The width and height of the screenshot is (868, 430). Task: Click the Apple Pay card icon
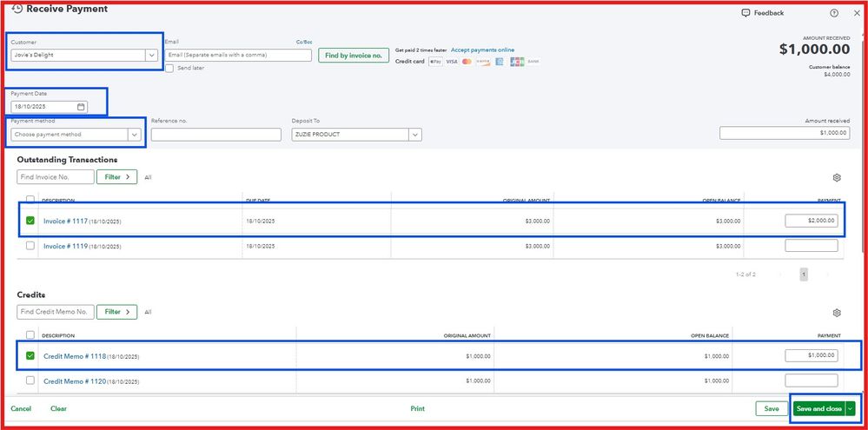click(x=435, y=62)
